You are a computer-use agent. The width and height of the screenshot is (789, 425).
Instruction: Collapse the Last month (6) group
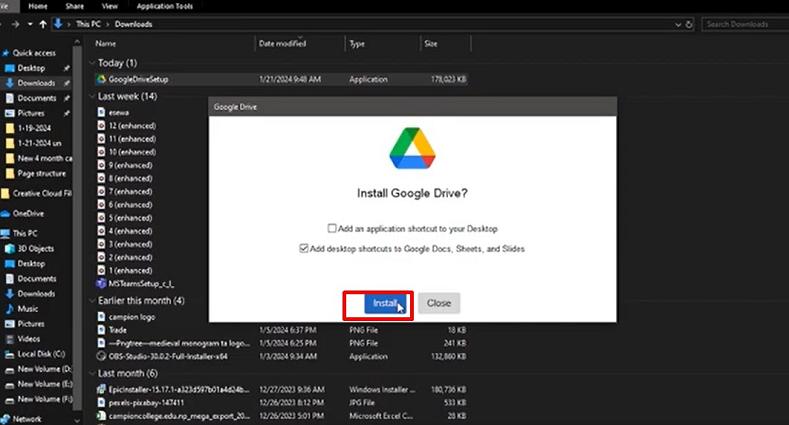[x=92, y=374]
